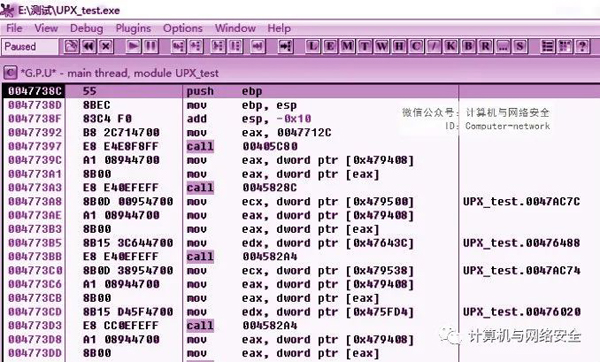Open the Options menu
The height and width of the screenshot is (362, 600).
tap(183, 28)
